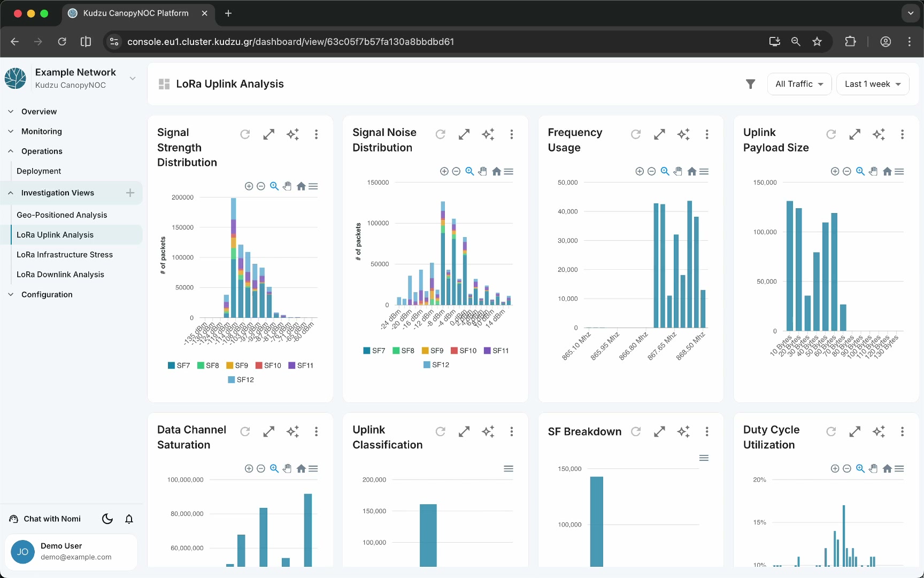This screenshot has height=578, width=924.
Task: Expand the Configuration sidebar section
Action: (x=47, y=294)
